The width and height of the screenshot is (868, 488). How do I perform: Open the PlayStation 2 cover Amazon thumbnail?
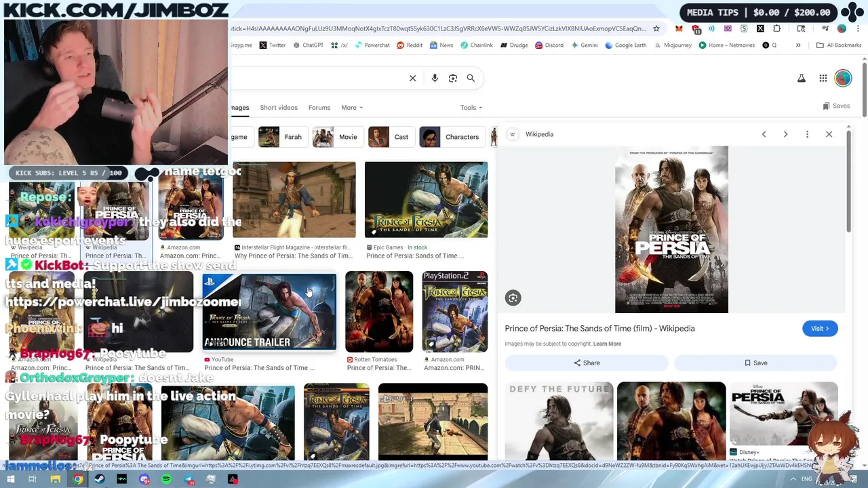pos(455,312)
